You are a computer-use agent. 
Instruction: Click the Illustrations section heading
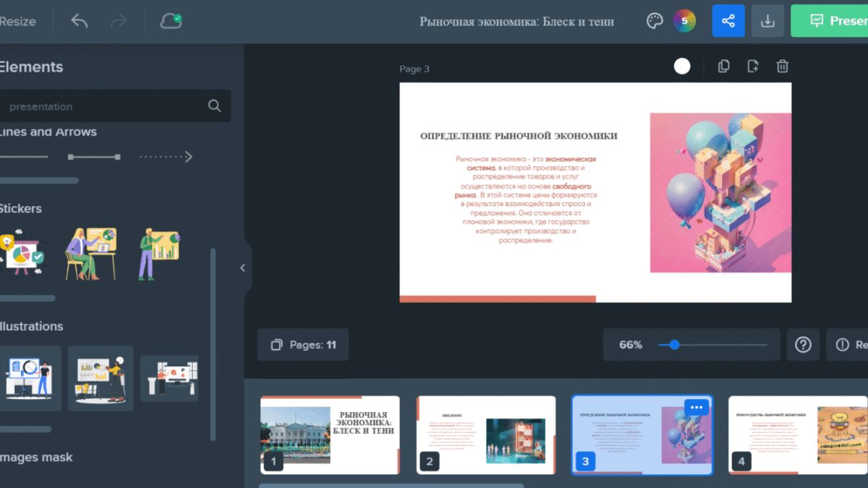(31, 326)
